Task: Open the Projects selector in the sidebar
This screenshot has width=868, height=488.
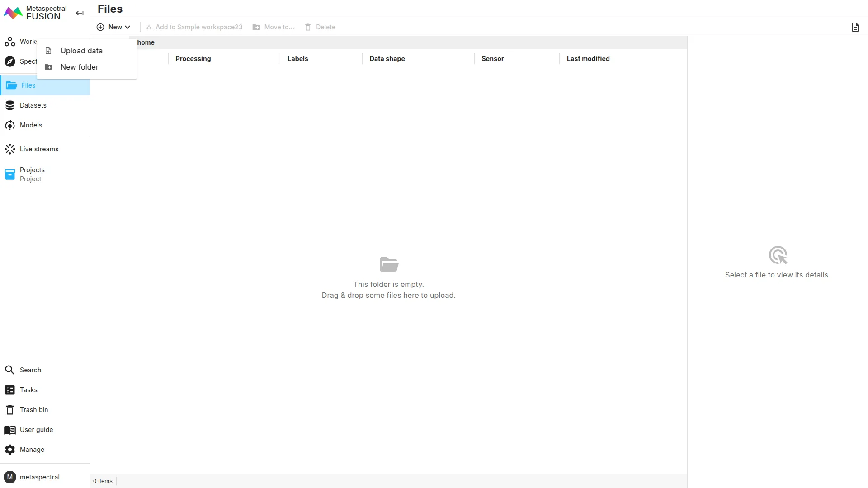Action: pos(32,174)
